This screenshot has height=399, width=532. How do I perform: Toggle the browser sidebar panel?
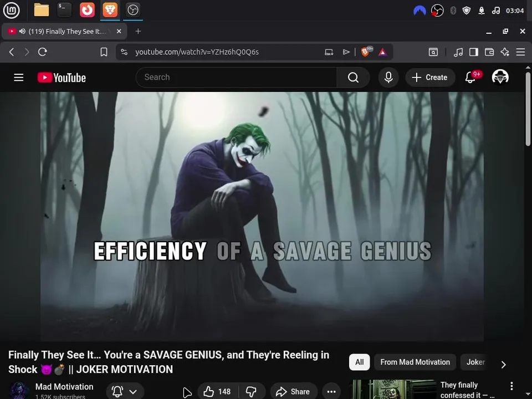474,52
